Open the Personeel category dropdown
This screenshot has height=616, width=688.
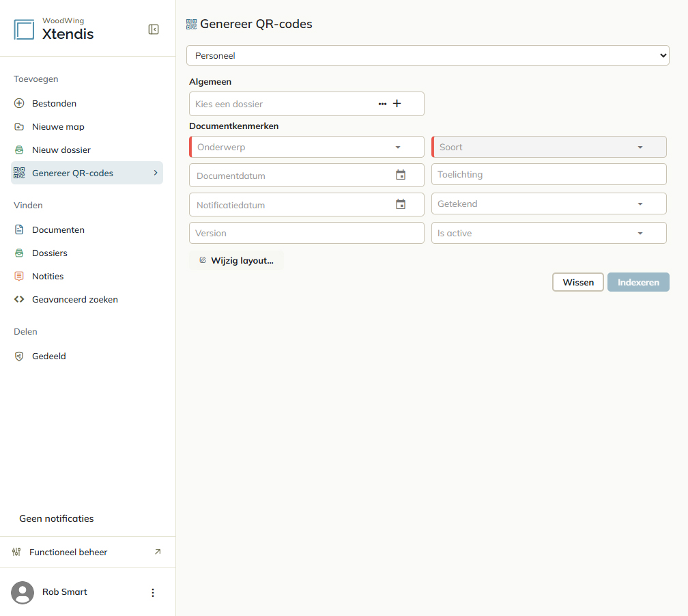[x=428, y=55]
